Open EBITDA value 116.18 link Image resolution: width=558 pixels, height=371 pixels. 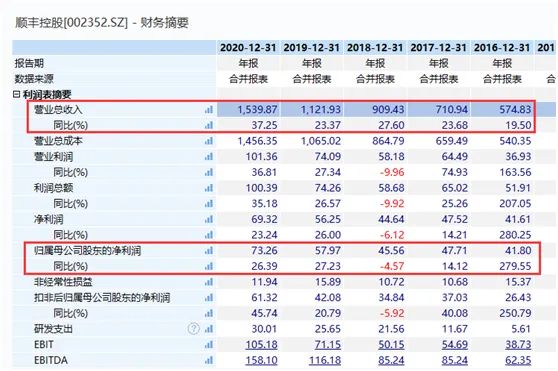325,360
